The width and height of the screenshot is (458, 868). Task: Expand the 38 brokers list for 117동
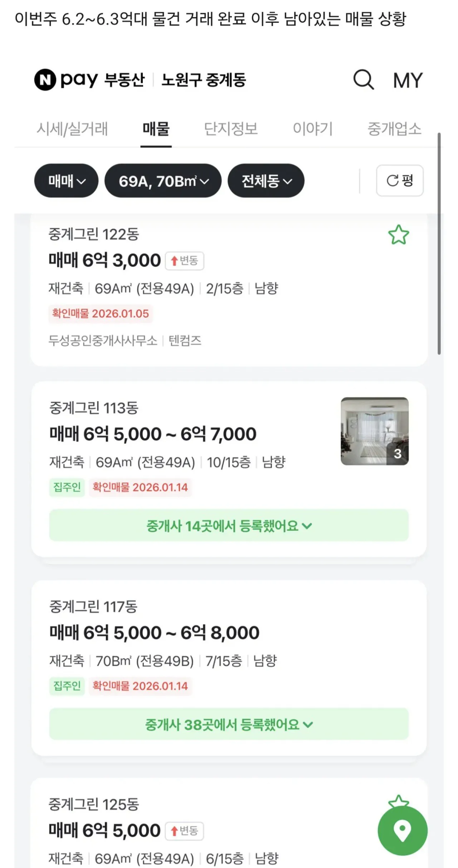[229, 724]
